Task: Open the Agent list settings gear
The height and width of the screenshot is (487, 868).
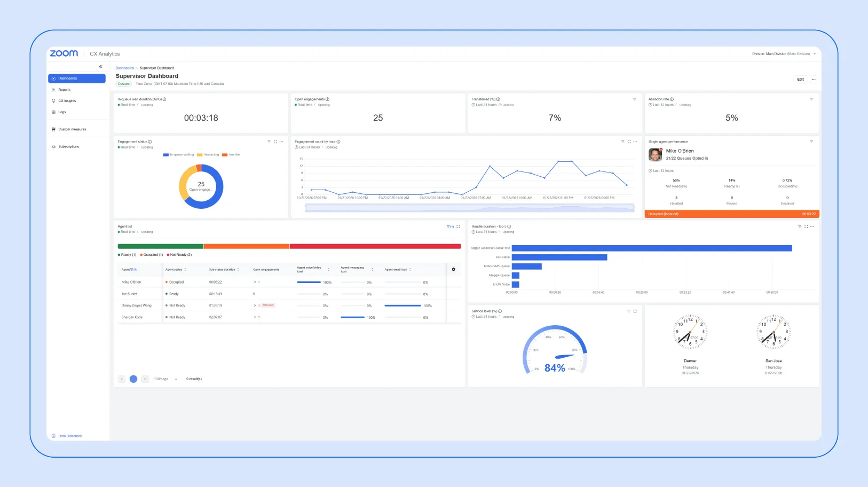Action: [453, 270]
